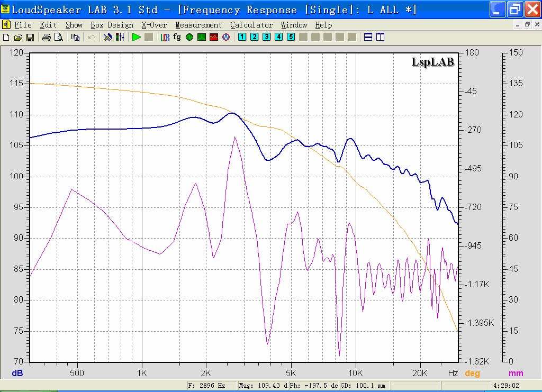Click the Print toolbar icon
Screen dimensions: 542x392
pyautogui.click(x=46, y=37)
